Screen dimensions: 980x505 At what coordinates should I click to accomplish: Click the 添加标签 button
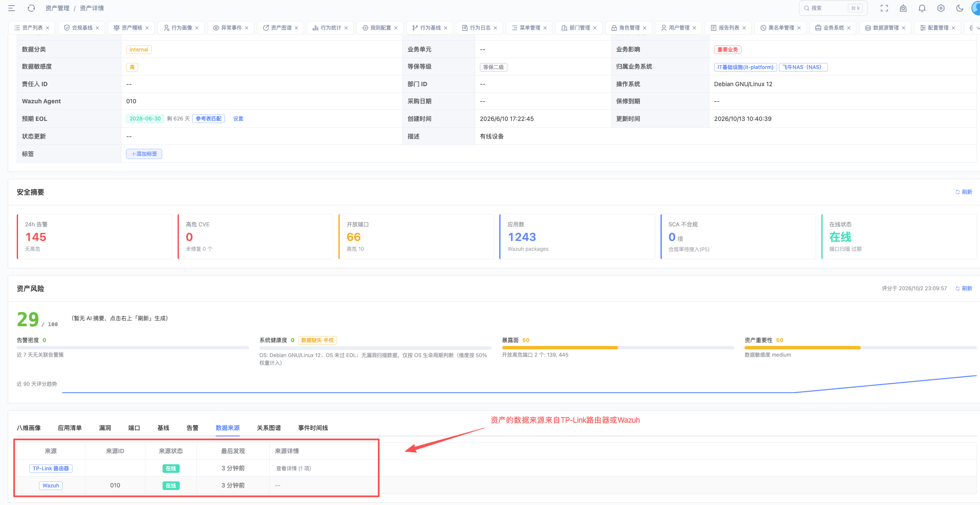tap(144, 154)
